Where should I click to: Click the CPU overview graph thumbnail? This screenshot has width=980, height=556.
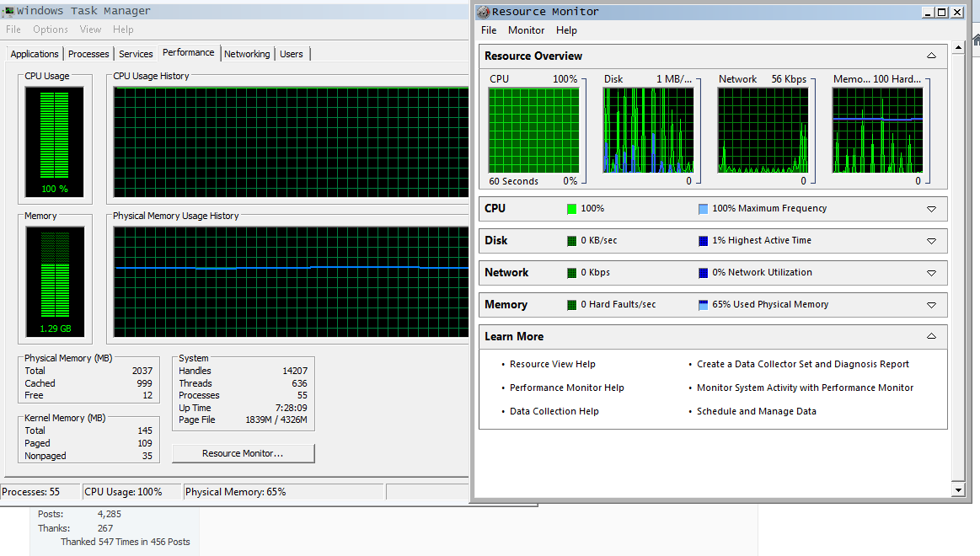pos(533,130)
